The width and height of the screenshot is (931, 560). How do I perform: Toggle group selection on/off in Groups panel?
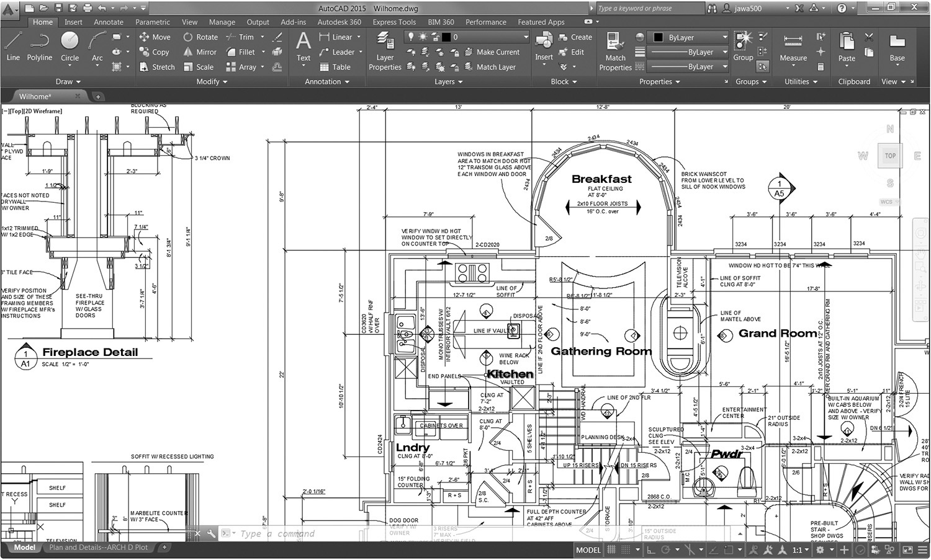pos(763,66)
